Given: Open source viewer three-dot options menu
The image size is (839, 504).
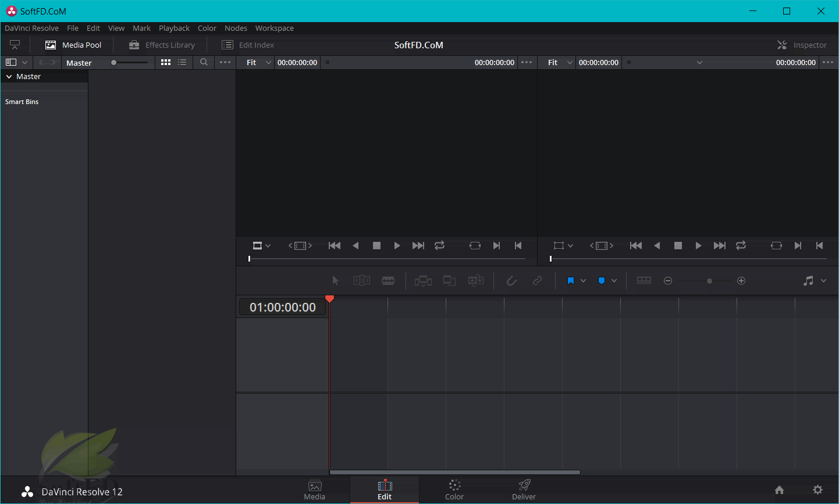Looking at the screenshot, I should coord(527,62).
